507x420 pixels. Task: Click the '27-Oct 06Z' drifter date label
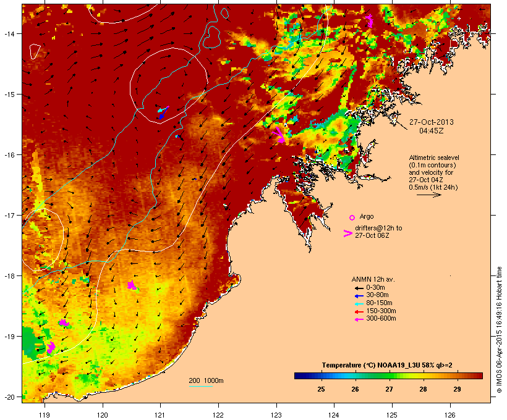coord(372,235)
